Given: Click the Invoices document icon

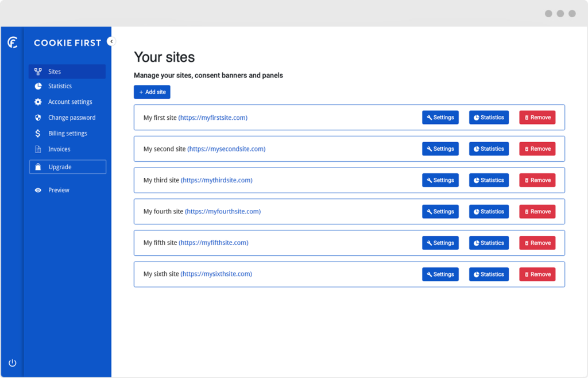Looking at the screenshot, I should click(37, 149).
